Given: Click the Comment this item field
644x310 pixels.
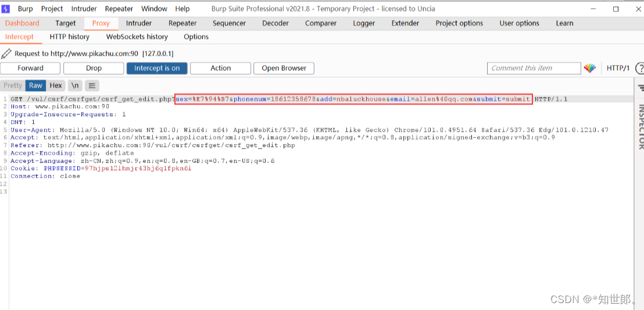Looking at the screenshot, I should point(534,69).
